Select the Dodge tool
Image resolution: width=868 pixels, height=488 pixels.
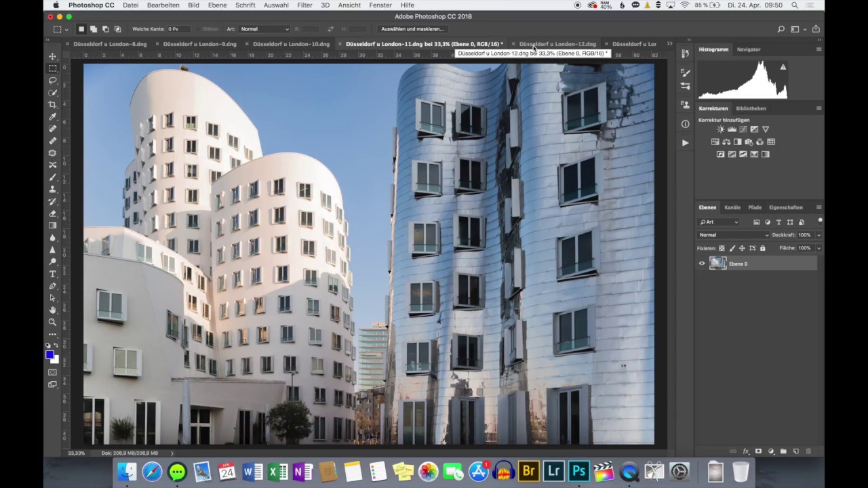click(x=53, y=262)
